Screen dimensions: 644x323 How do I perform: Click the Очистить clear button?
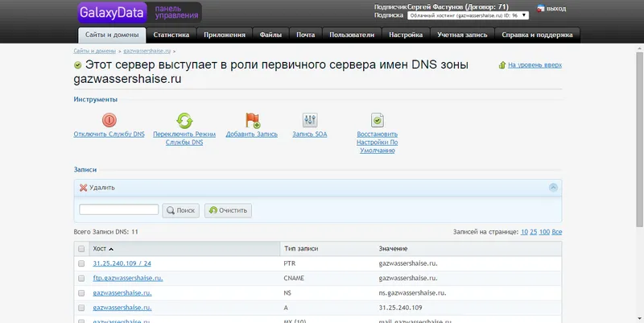(x=228, y=210)
